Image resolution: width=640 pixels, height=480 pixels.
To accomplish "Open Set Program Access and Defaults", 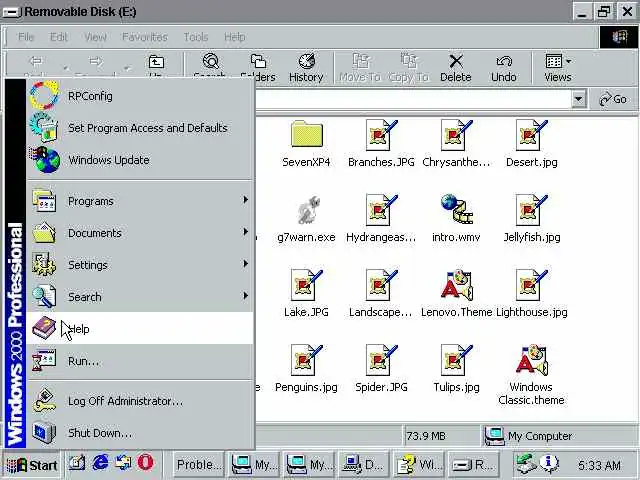I will (x=140, y=128).
